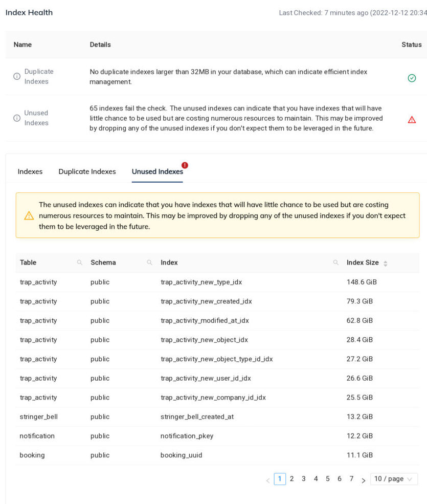Image resolution: width=427 pixels, height=504 pixels.
Task: Go to page 1
Action: click(280, 478)
